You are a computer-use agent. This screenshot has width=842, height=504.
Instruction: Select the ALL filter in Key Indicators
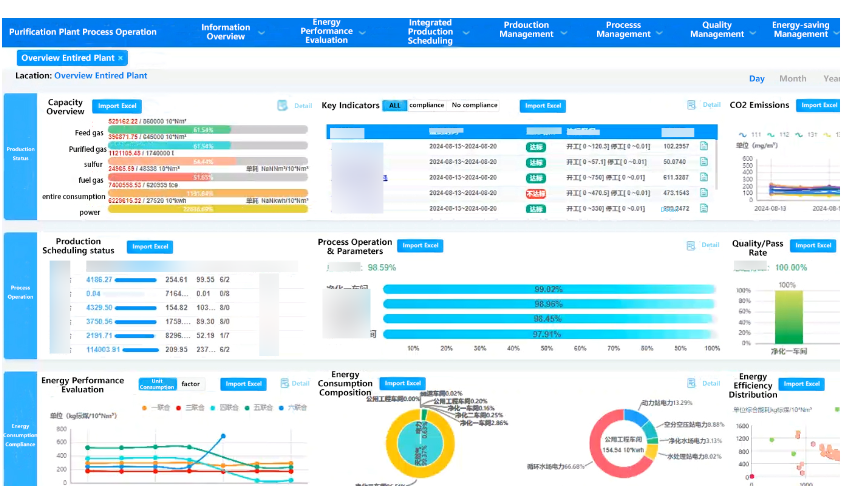(x=394, y=105)
